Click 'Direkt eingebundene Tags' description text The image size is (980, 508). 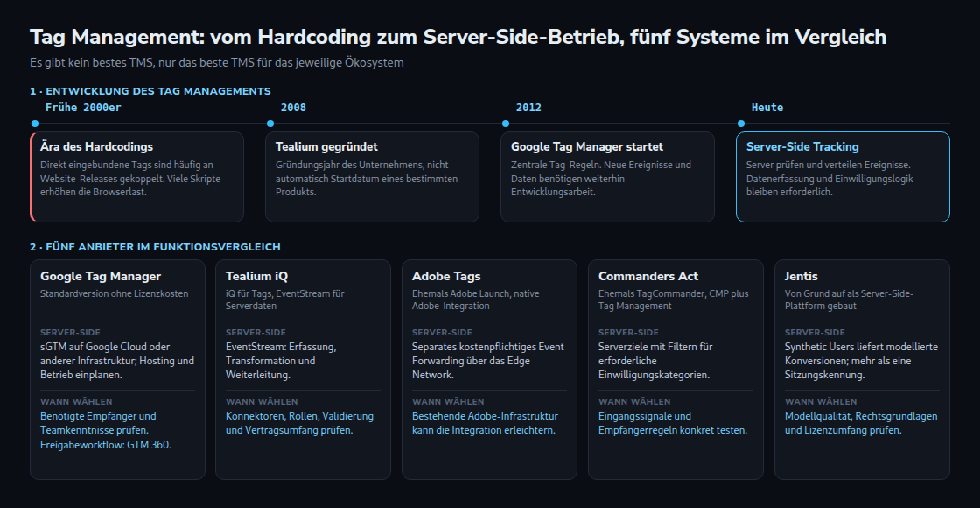(130, 179)
